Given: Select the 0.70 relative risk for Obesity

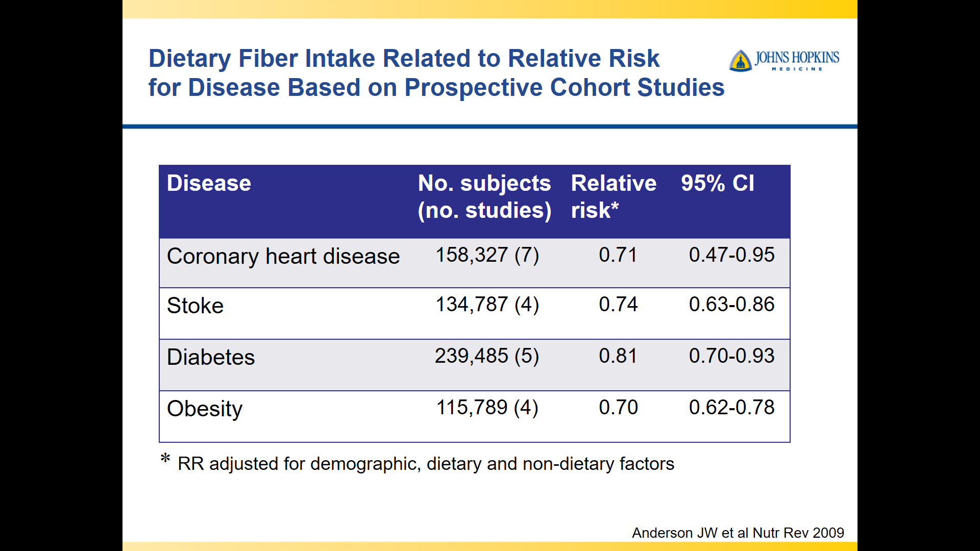Looking at the screenshot, I should [618, 408].
